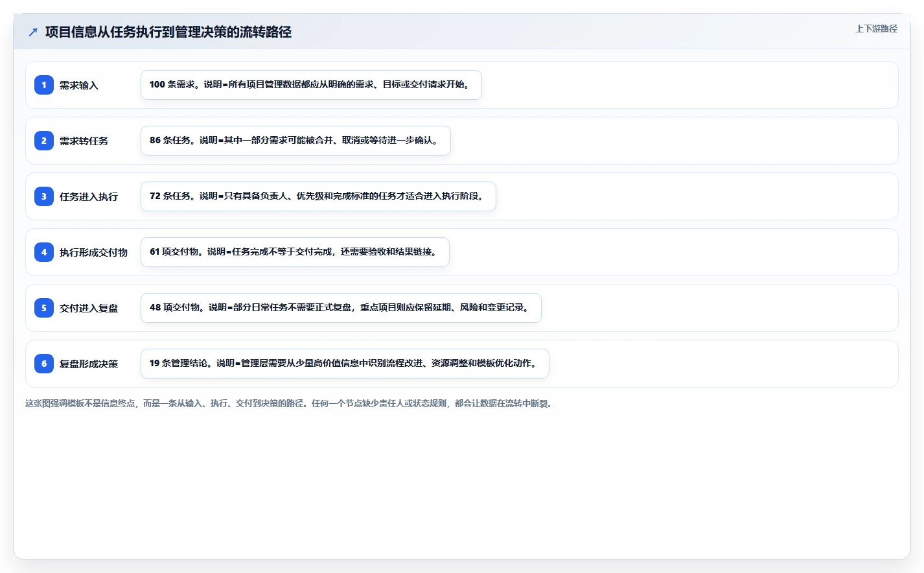
Task: Select step number badge 2
Action: (x=44, y=141)
